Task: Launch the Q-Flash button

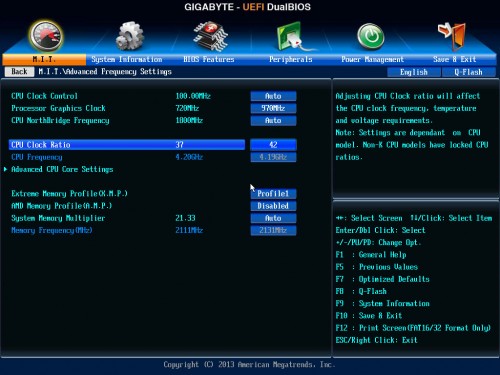Action: click(x=468, y=72)
